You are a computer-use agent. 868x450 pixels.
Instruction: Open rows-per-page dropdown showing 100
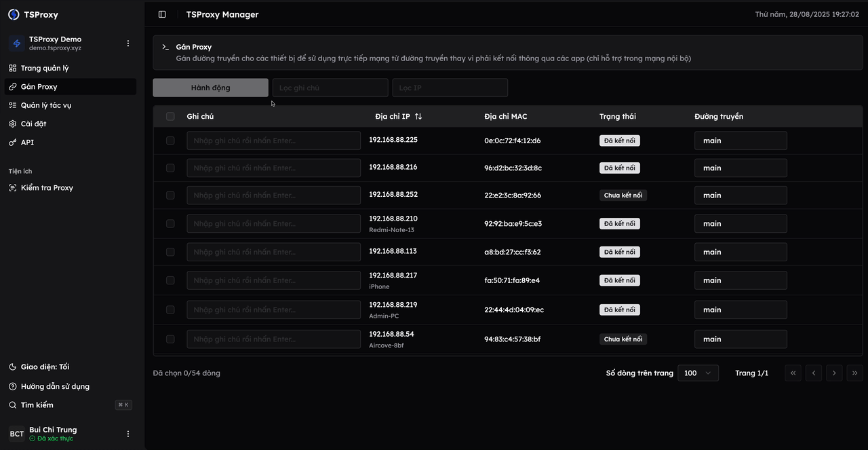(698, 373)
